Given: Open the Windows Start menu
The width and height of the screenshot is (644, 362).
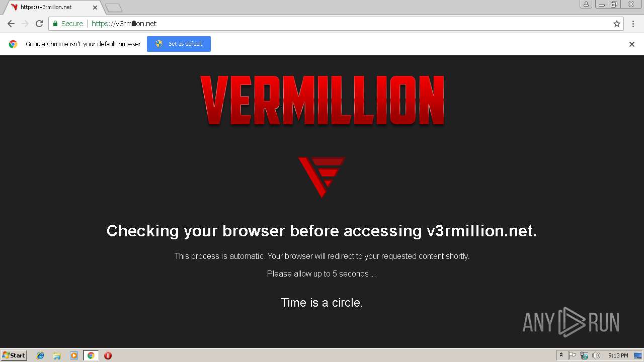Looking at the screenshot, I should [x=14, y=355].
